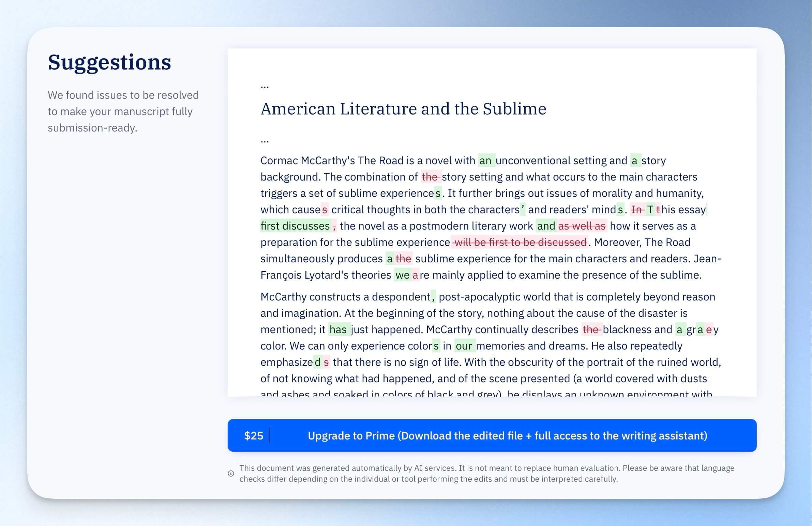This screenshot has width=812, height=526.
Task: Click the AI services disclaimer text
Action: pyautogui.click(x=487, y=474)
